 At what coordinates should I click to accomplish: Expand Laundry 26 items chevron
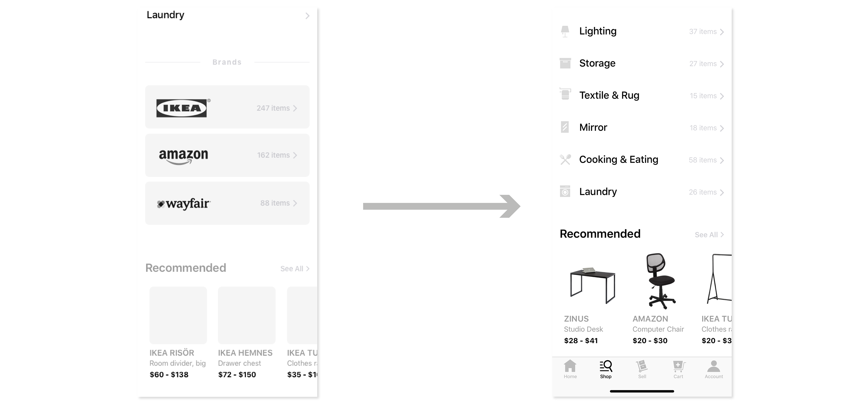click(722, 192)
